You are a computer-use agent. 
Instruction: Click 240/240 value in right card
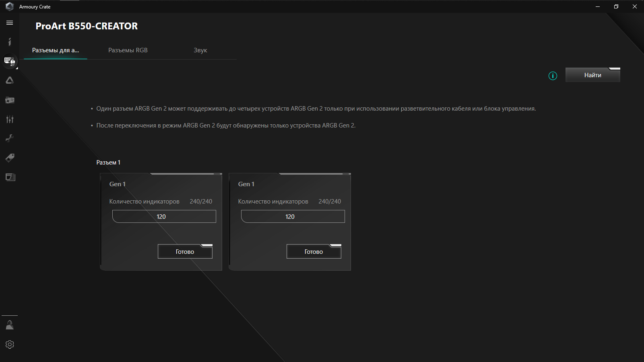coord(330,202)
